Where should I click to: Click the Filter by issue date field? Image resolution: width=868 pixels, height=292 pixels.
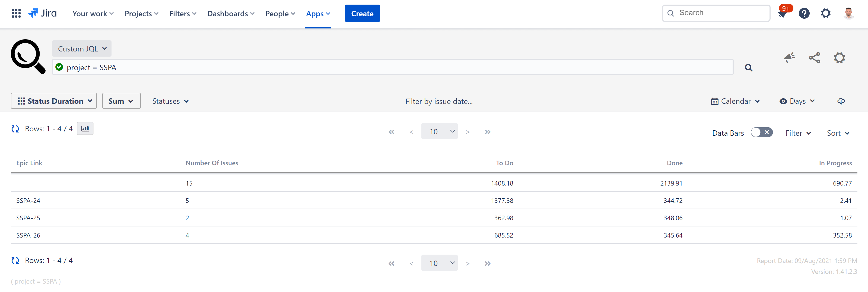coord(439,101)
